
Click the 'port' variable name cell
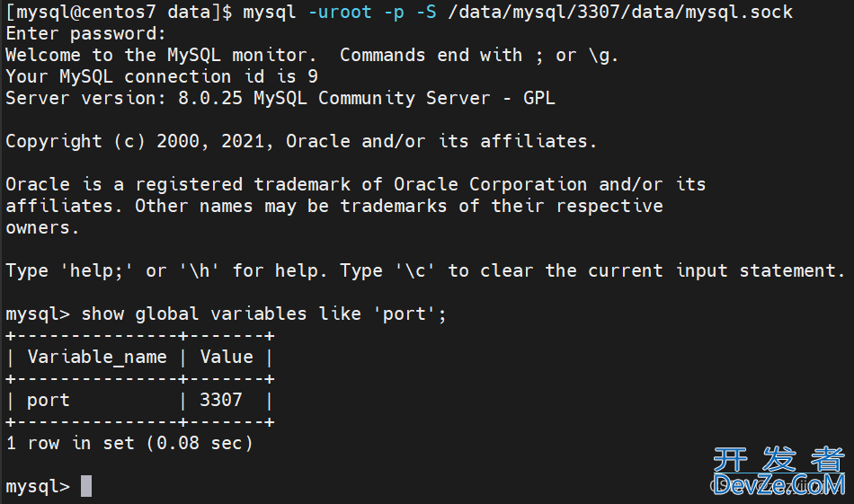[x=49, y=401]
